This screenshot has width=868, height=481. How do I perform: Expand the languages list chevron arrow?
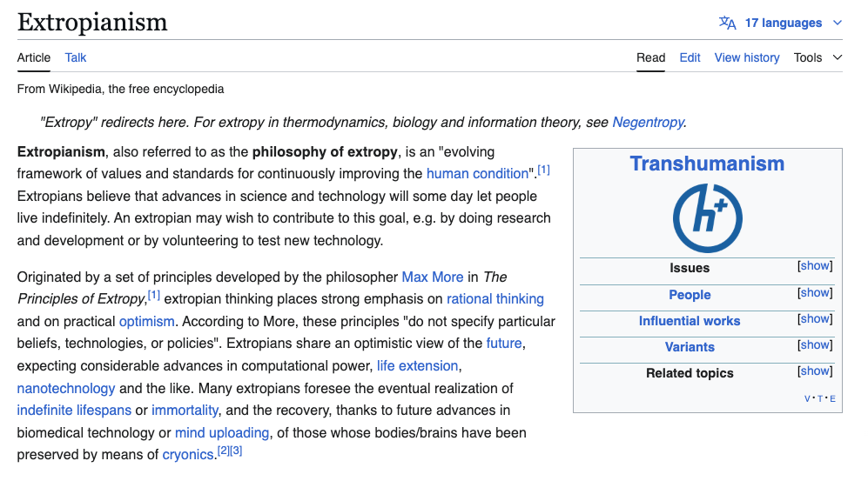click(838, 23)
